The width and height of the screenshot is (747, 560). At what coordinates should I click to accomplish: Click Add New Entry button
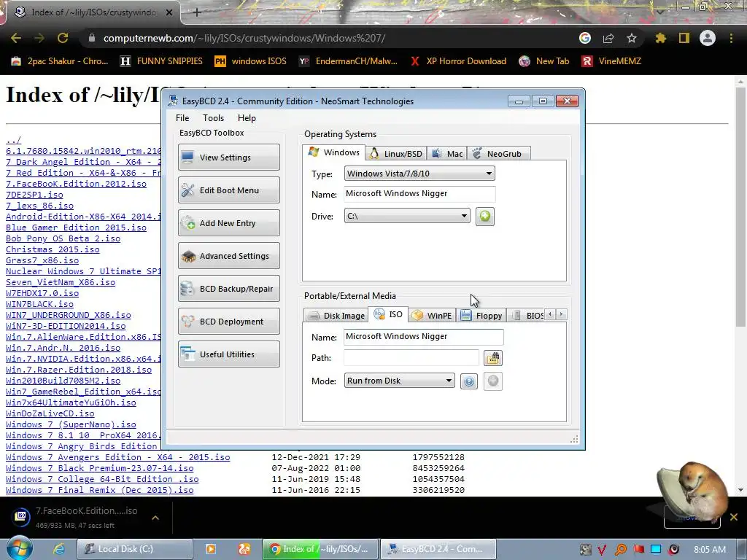pyautogui.click(x=228, y=223)
